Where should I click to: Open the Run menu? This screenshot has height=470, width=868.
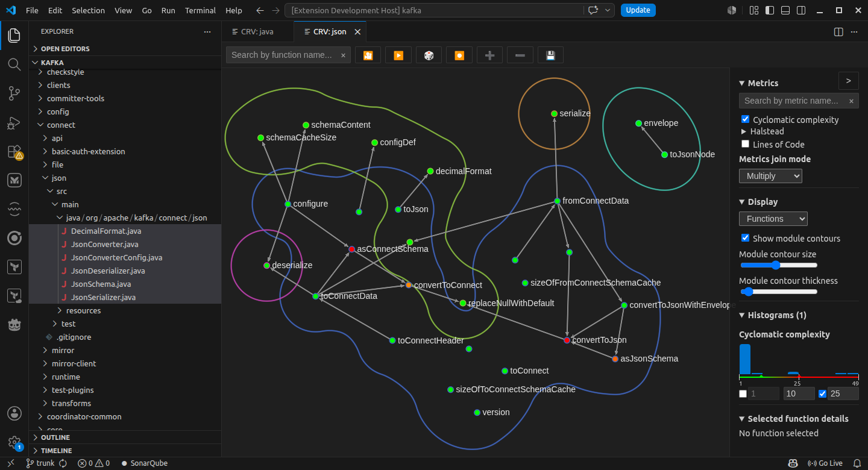(168, 10)
